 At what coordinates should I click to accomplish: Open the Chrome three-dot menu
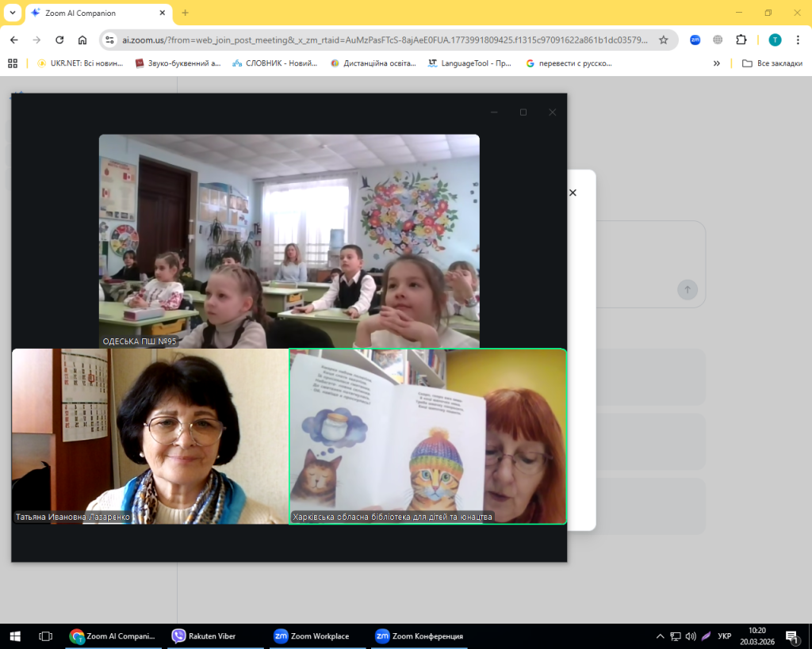[x=798, y=40]
